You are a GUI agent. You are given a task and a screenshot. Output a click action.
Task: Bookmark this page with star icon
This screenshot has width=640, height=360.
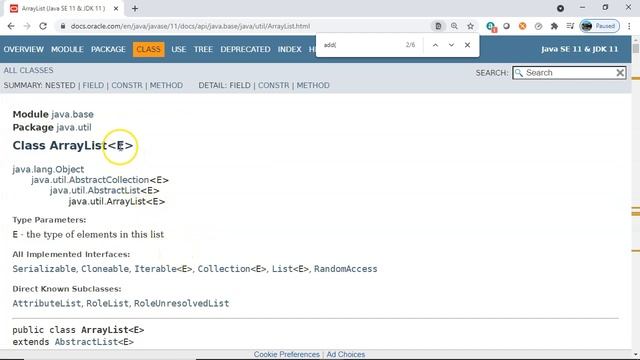pyautogui.click(x=470, y=26)
